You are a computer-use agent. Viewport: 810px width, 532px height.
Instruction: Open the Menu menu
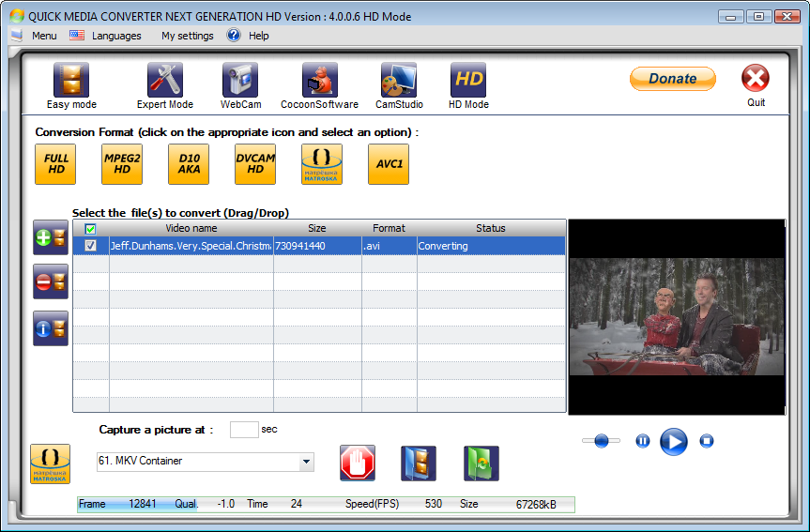44,36
